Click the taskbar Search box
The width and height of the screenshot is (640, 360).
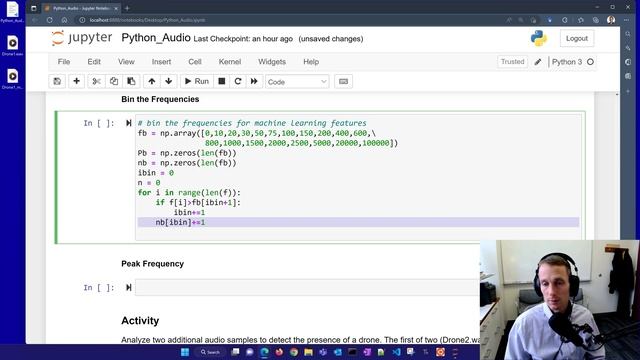pos(210,352)
